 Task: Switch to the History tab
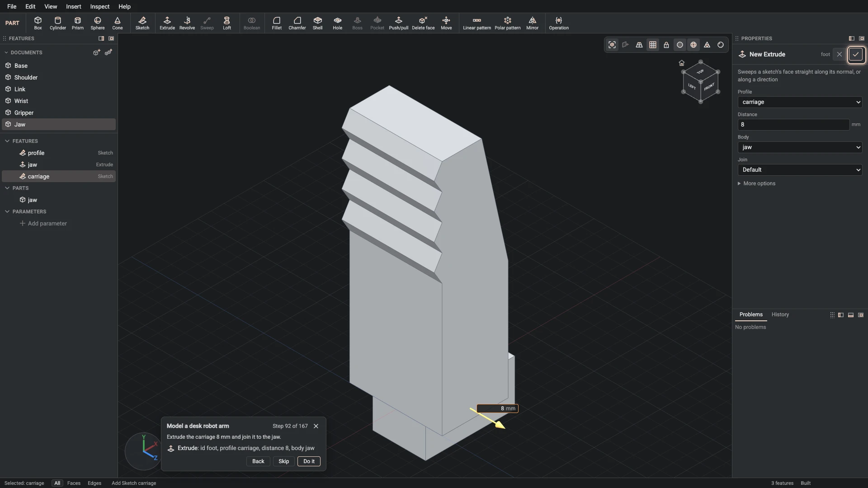click(780, 314)
